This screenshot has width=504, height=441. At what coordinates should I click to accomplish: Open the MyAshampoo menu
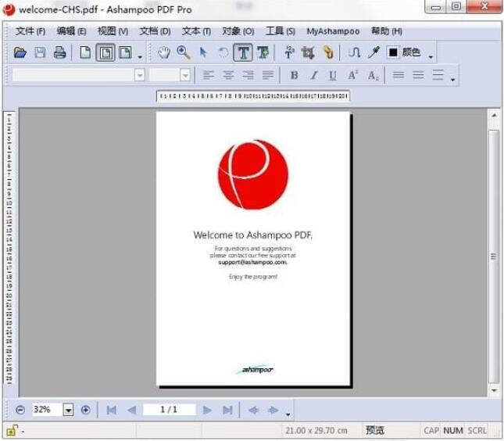point(333,31)
